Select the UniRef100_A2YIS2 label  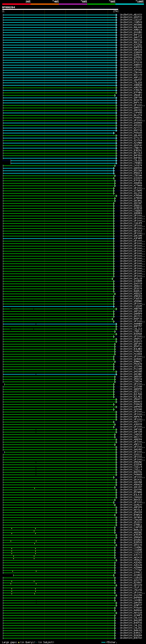pyautogui.click(x=131, y=128)
